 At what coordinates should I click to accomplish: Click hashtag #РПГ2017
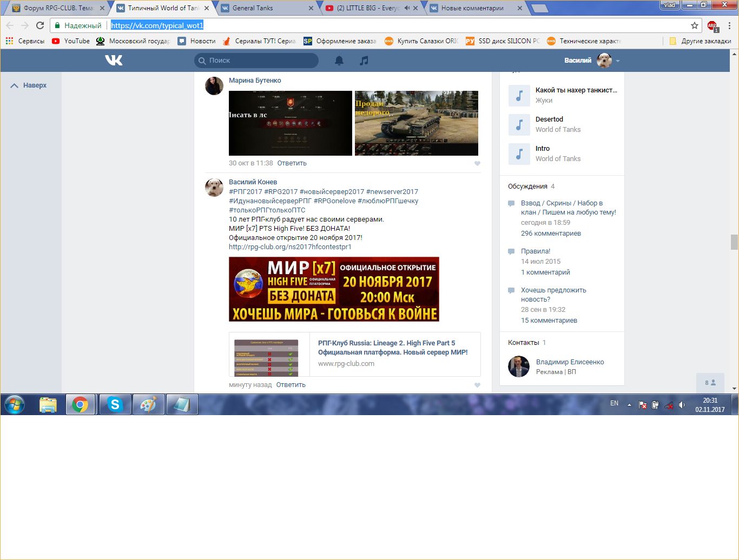click(246, 192)
